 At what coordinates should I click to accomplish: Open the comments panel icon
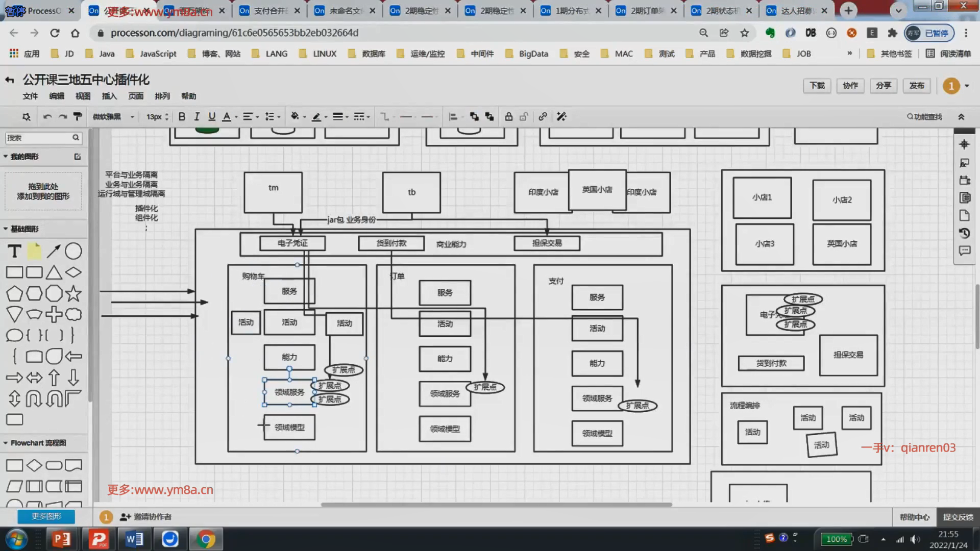pos(964,251)
